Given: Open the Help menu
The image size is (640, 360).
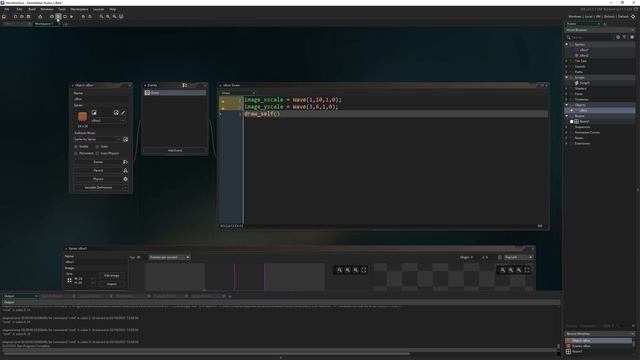Looking at the screenshot, I should point(113,9).
